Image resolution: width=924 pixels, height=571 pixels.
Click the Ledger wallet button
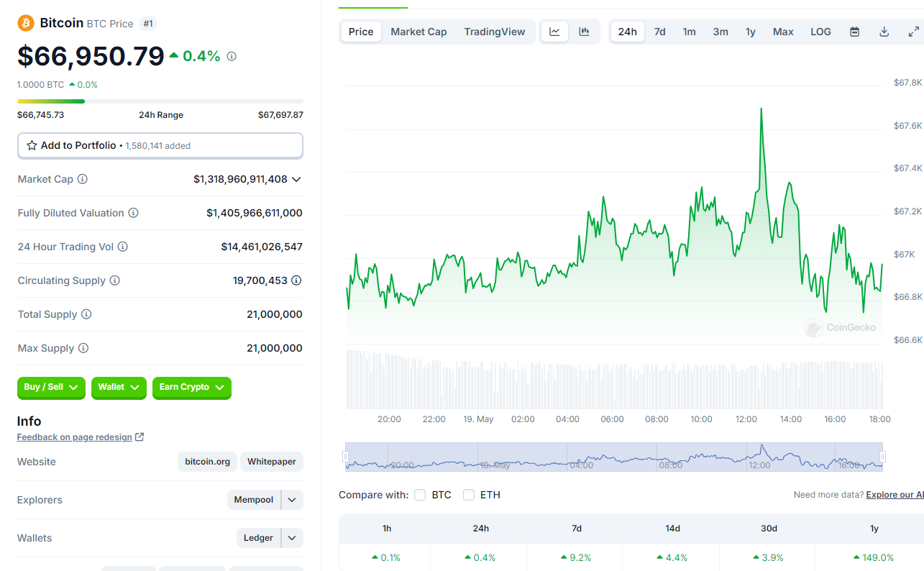pyautogui.click(x=258, y=538)
